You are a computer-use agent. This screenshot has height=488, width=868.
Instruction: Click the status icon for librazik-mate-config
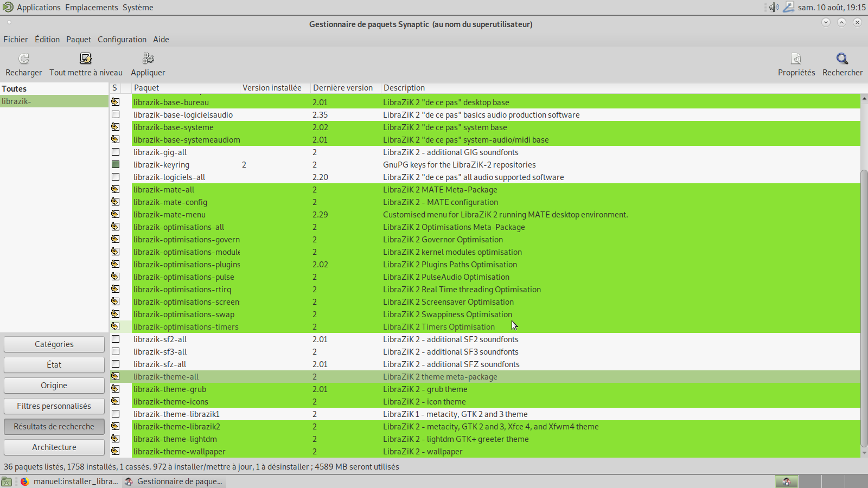[116, 202]
